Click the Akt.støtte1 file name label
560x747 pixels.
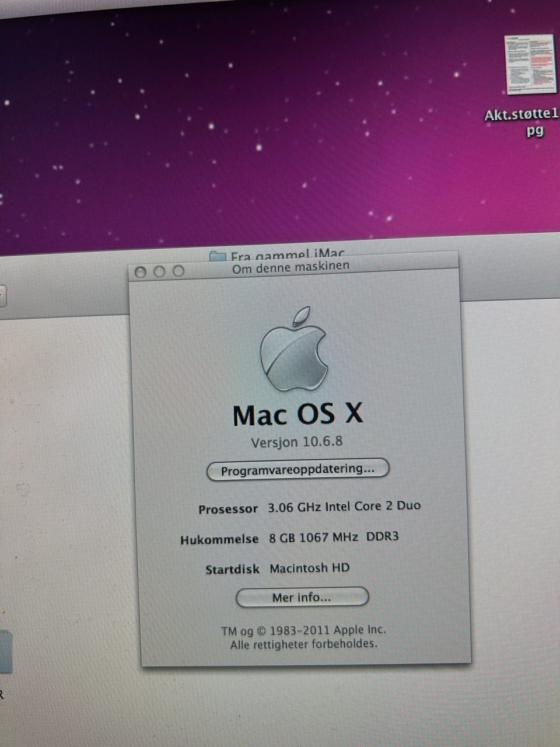521,121
